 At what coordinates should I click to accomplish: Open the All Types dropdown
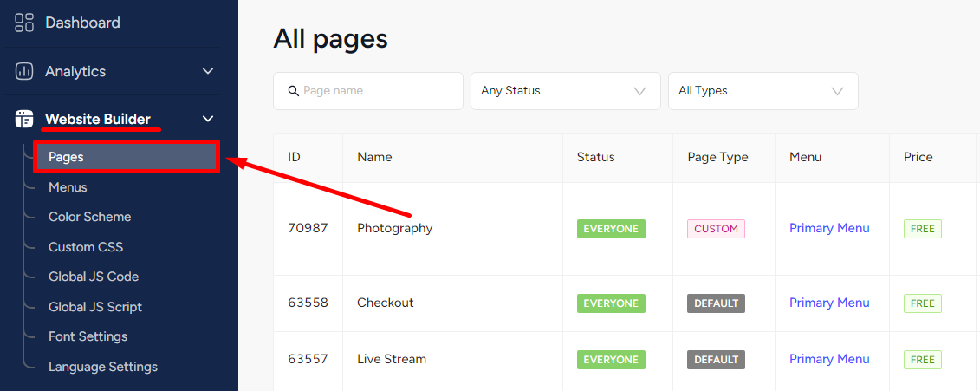pos(763,91)
